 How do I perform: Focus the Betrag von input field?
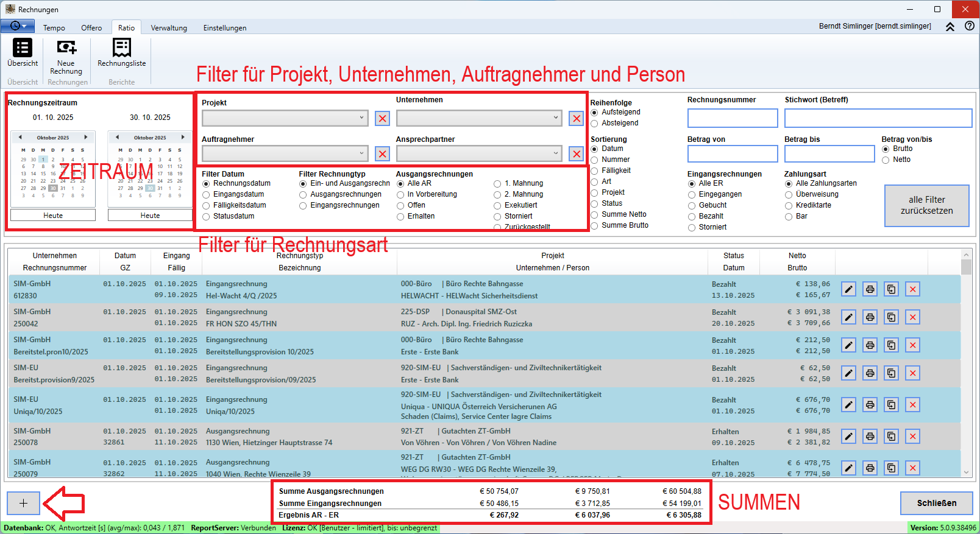(x=733, y=153)
